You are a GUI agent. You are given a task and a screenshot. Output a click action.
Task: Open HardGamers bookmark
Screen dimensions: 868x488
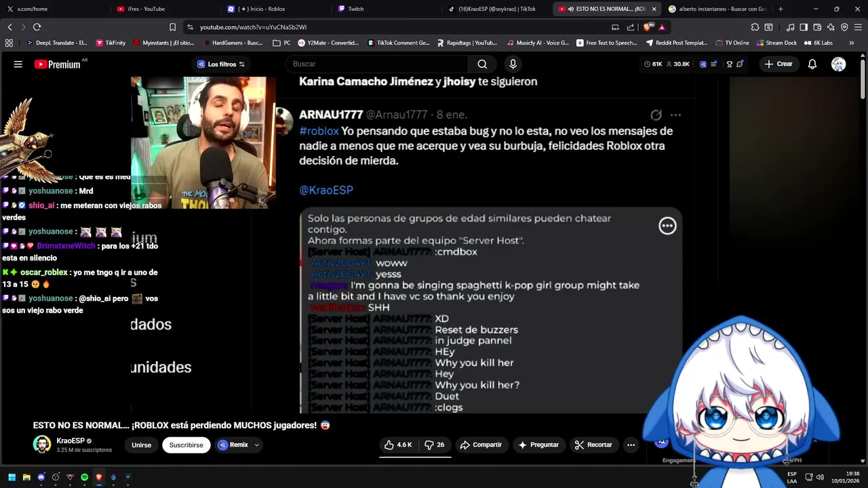tap(233, 43)
